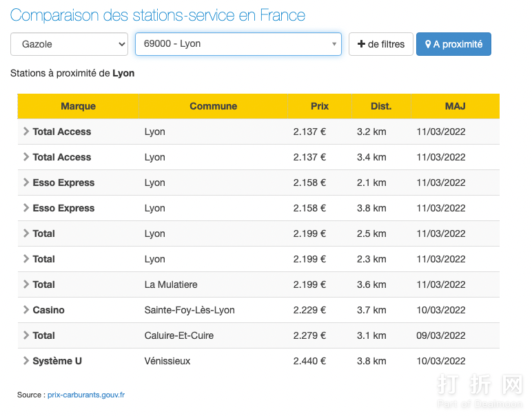This screenshot has height=416, width=532.
Task: Open the Gazole fuel type dropdown
Action: tap(69, 44)
